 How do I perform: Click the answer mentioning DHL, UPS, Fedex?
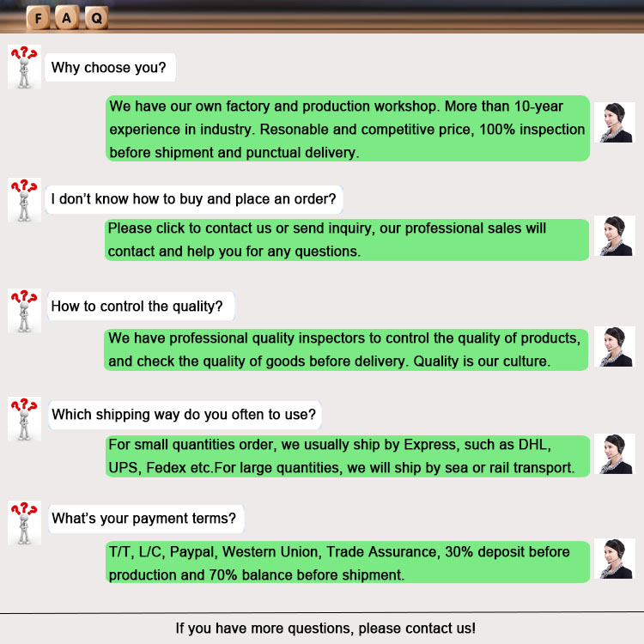(x=348, y=456)
